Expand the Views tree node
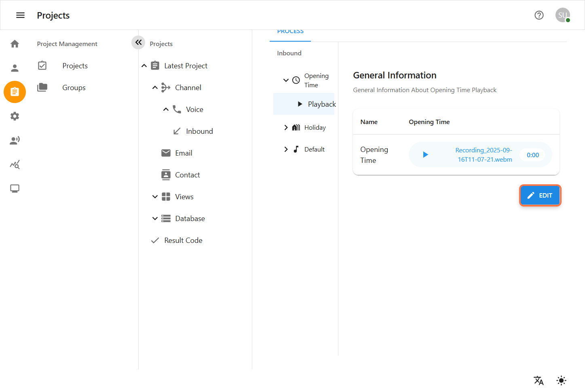585x392 pixels. coord(155,197)
